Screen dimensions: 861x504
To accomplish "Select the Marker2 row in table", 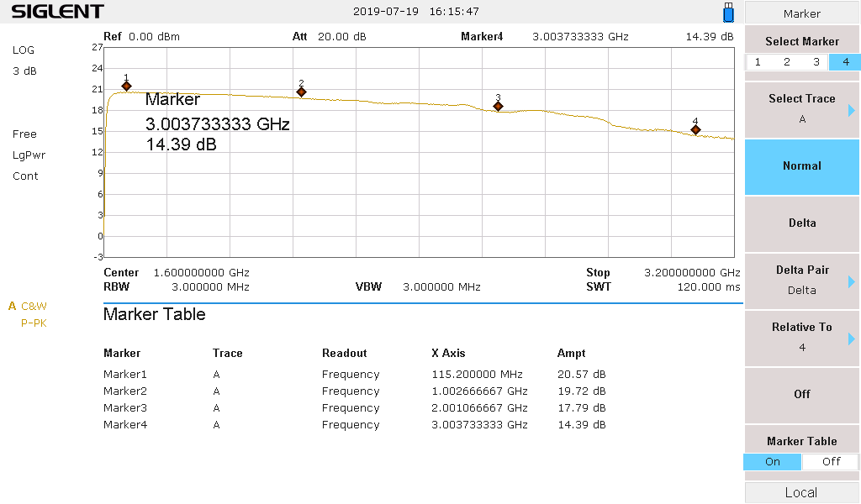I will pos(354,391).
